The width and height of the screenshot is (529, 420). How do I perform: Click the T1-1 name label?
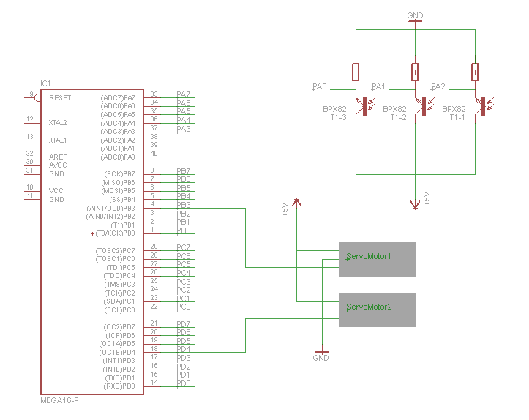457,118
